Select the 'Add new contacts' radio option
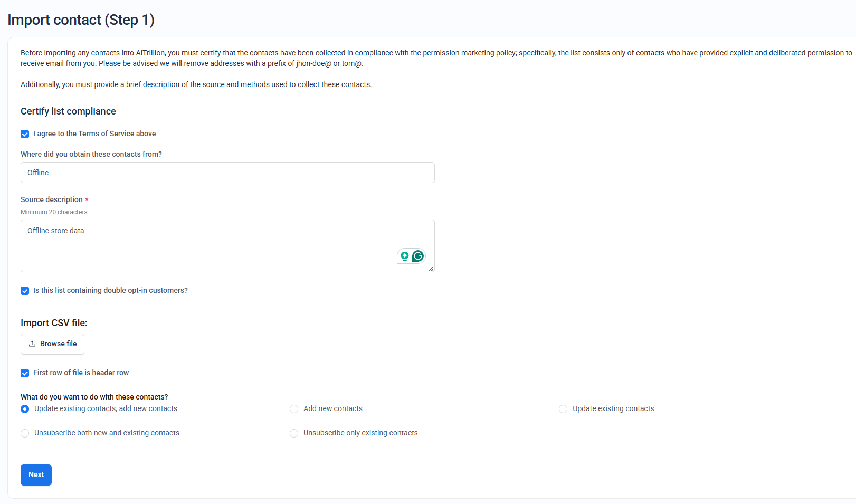The image size is (856, 504). pyautogui.click(x=294, y=409)
